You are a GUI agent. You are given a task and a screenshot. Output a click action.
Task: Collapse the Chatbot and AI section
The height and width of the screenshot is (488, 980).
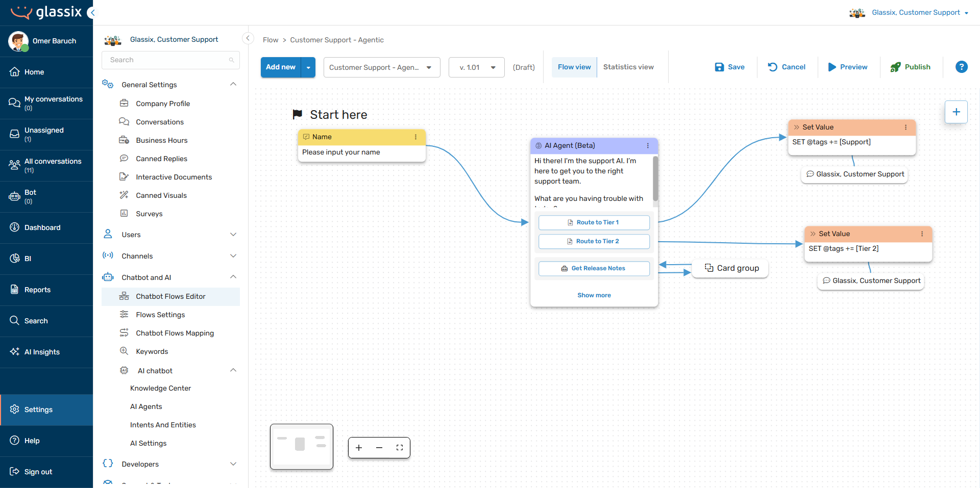[233, 277]
